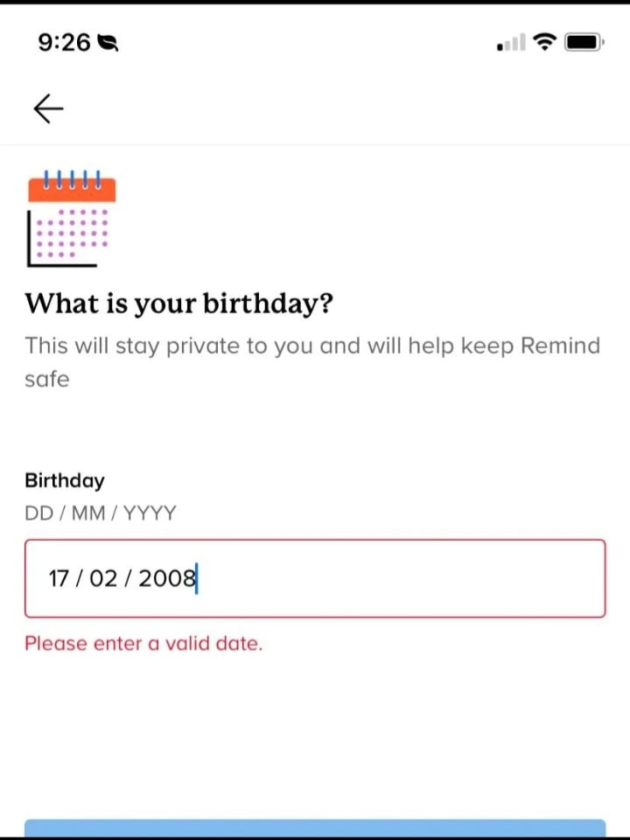
Task: Click the blue rings atop the calendar
Action: coord(73,176)
